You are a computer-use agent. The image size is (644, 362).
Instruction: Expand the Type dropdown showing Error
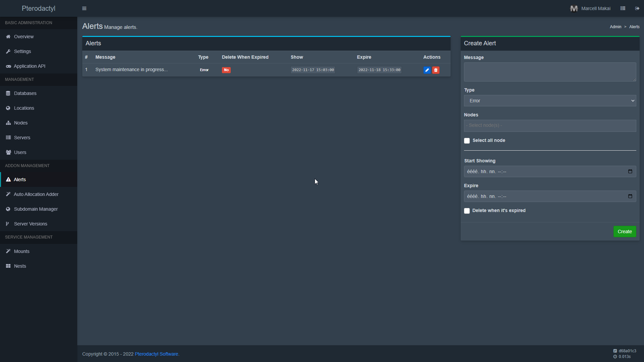click(x=550, y=101)
